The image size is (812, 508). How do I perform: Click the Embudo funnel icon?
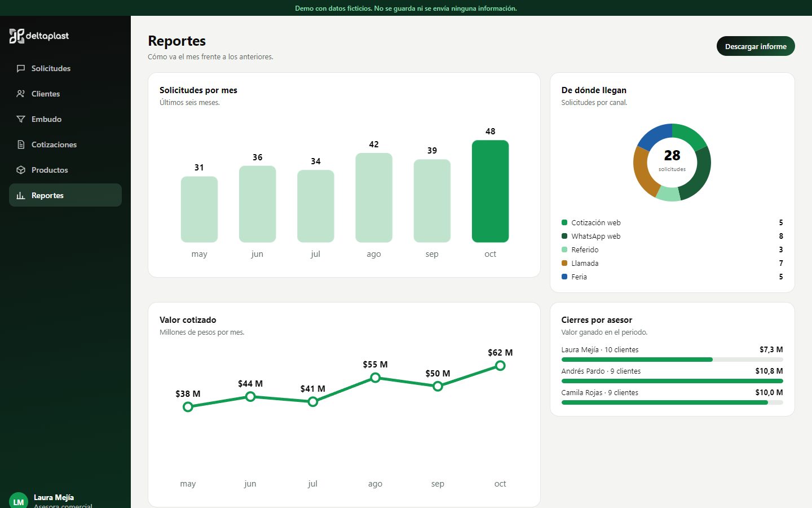(21, 119)
